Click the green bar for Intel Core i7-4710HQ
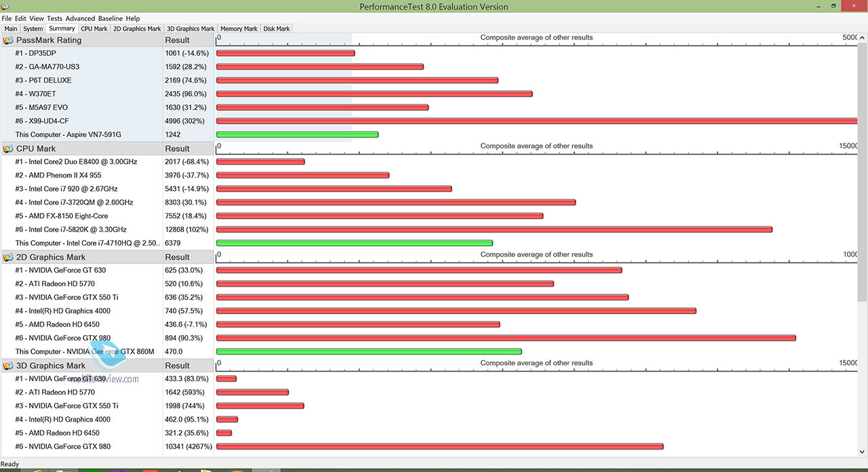The width and height of the screenshot is (868, 472). pyautogui.click(x=355, y=243)
